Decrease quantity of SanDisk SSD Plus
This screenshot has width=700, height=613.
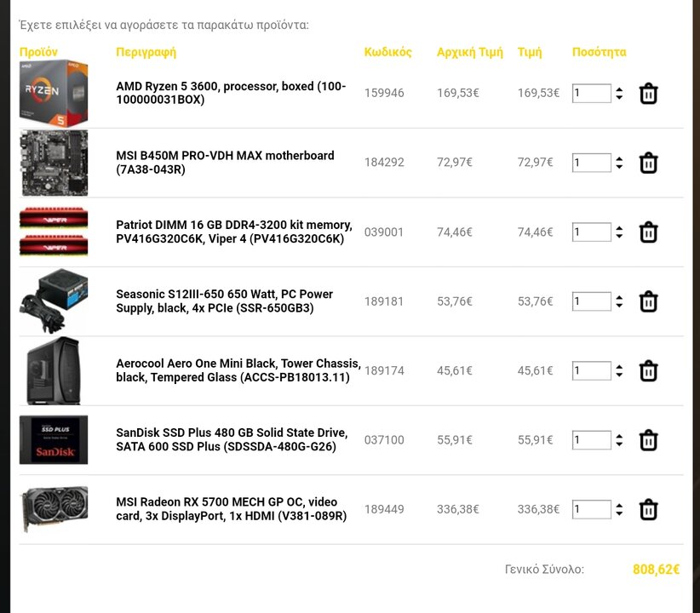[619, 444]
